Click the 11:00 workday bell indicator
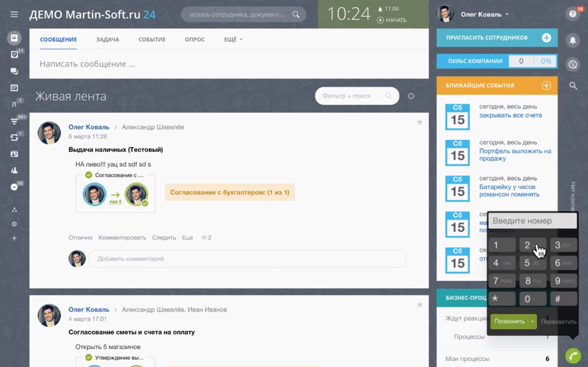588x367 pixels. click(x=388, y=9)
